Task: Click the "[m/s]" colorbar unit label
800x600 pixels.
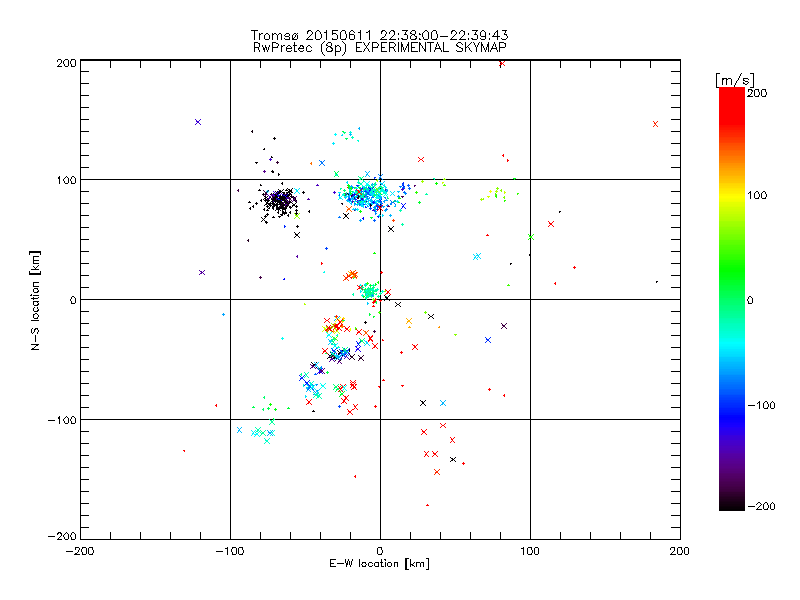Action: point(735,80)
